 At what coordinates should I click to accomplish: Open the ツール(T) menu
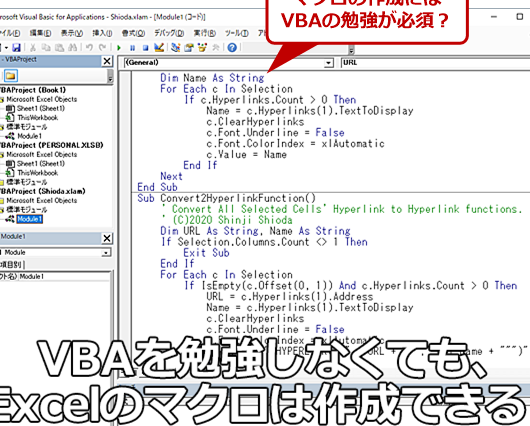coord(237,33)
